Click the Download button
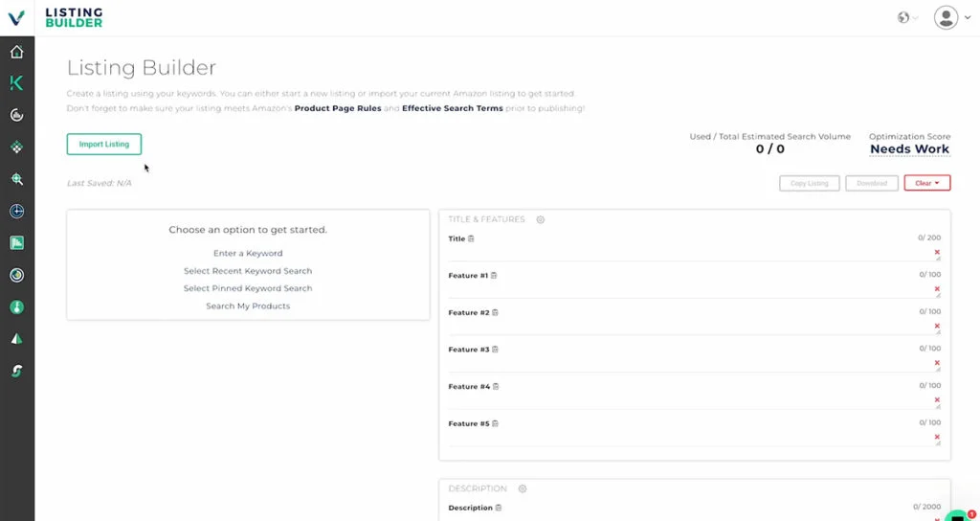980x521 pixels. coord(872,183)
